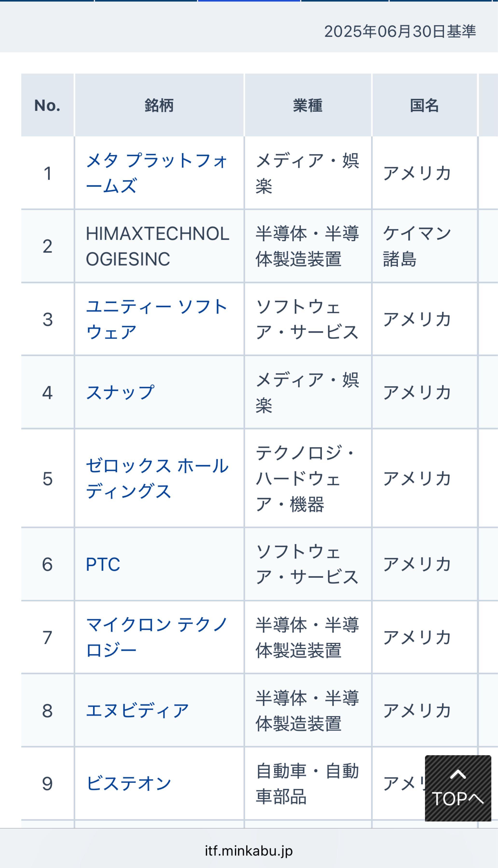Image resolution: width=498 pixels, height=868 pixels.
Task: Tap the itf.minkabu.jp address bar
Action: (x=249, y=851)
